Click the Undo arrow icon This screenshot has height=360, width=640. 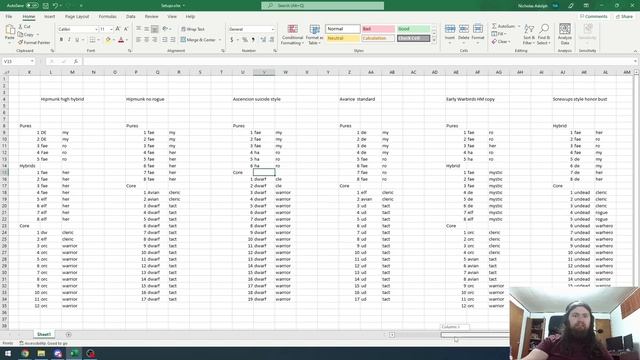[x=55, y=6]
